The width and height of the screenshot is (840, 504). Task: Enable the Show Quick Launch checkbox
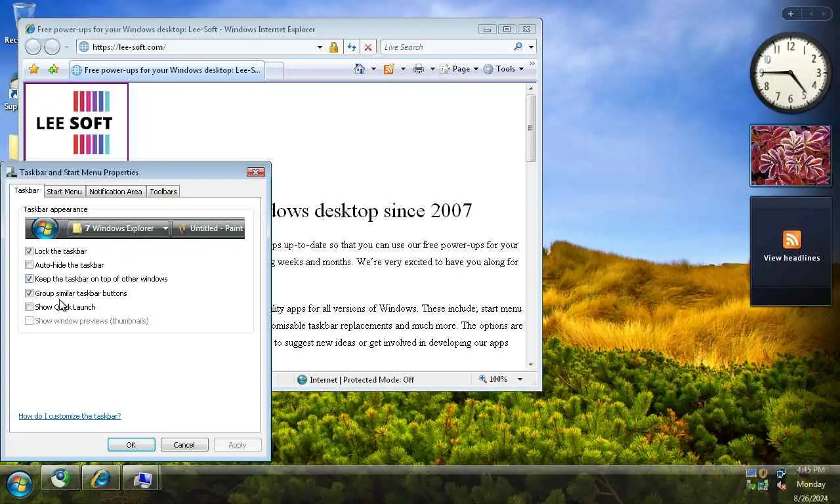pyautogui.click(x=29, y=306)
